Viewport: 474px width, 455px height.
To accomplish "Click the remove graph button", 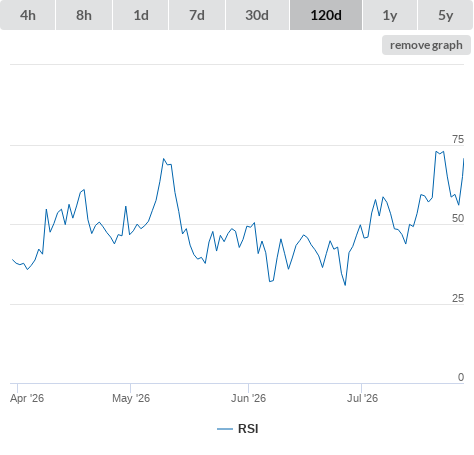I will [426, 45].
